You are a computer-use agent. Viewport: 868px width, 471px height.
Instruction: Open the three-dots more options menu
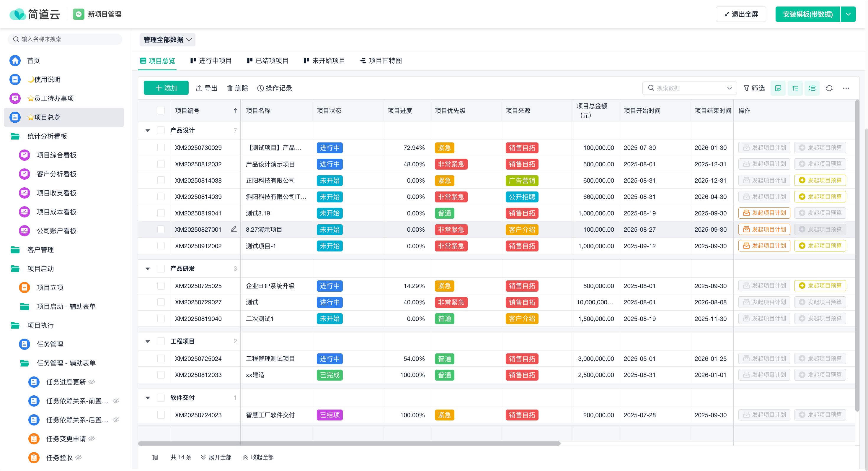[x=846, y=88]
